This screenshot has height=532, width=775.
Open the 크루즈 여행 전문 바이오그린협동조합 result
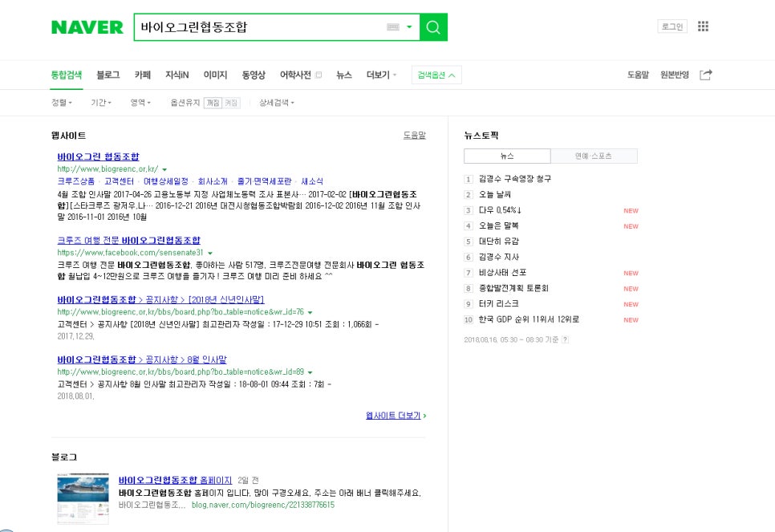pos(128,240)
